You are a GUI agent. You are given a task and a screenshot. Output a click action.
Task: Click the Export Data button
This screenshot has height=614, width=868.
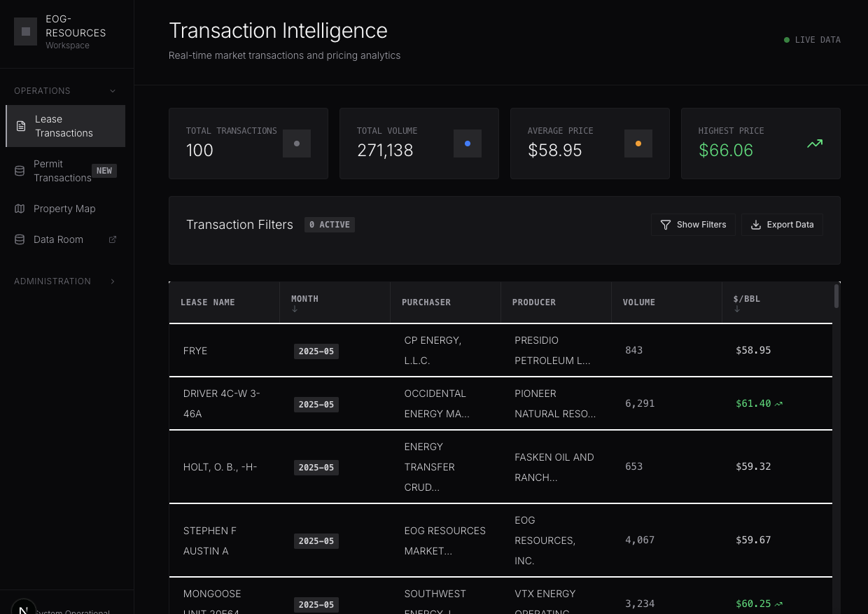coord(782,225)
